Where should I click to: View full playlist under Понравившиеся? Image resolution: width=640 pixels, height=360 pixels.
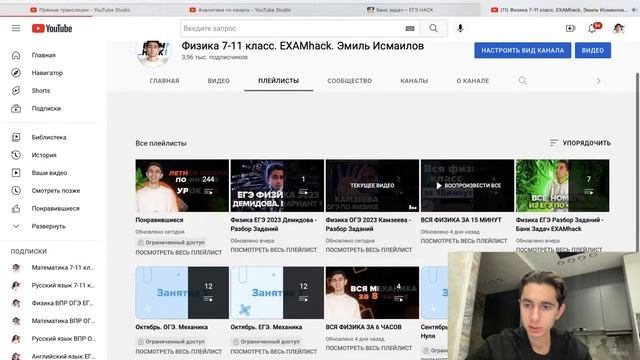(179, 253)
